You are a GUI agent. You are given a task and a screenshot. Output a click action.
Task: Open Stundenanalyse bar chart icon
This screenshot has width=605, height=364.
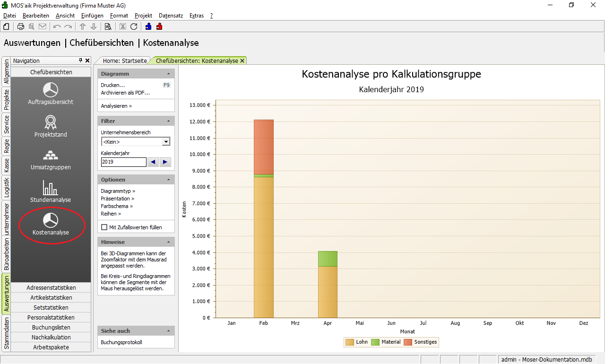[51, 188]
